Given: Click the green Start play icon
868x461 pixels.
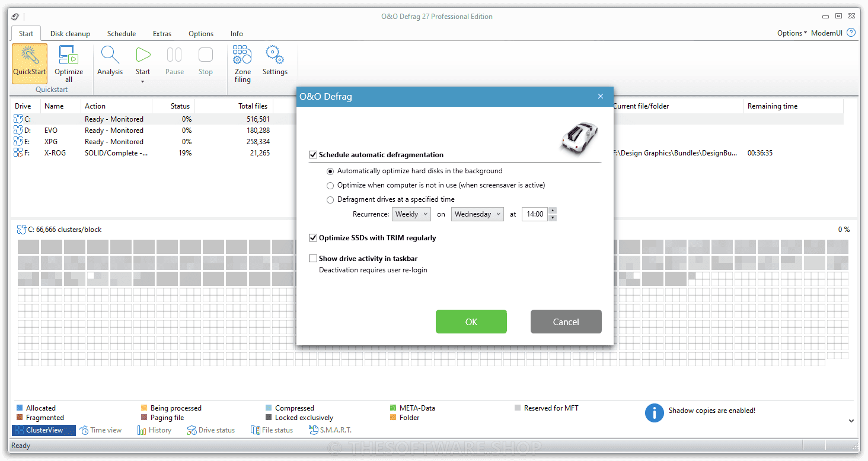Looking at the screenshot, I should click(x=143, y=55).
